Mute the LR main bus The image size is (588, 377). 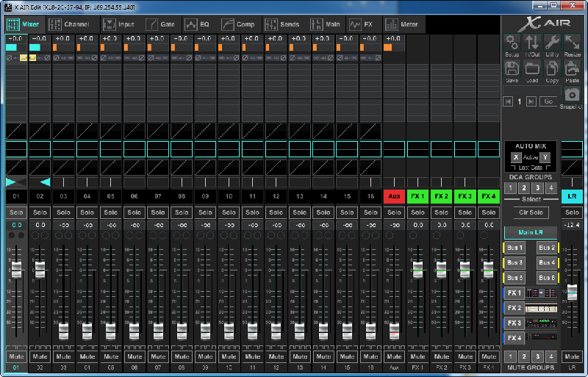pyautogui.click(x=572, y=356)
